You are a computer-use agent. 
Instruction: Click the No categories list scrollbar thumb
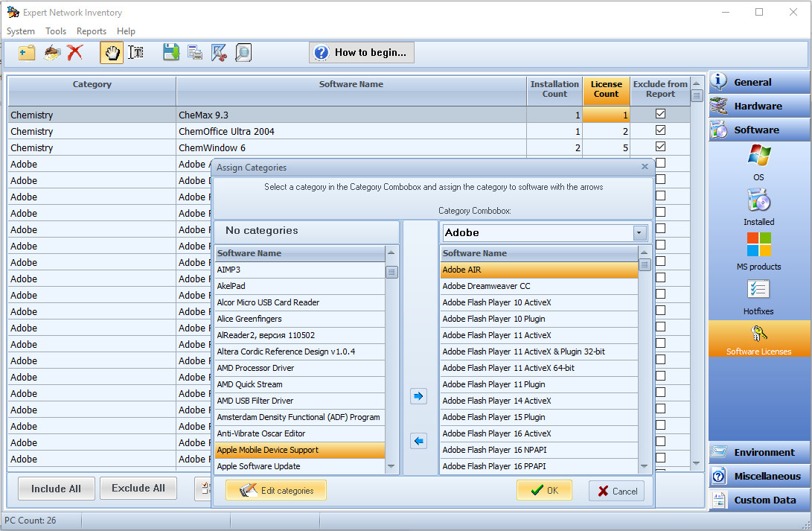[x=391, y=272]
